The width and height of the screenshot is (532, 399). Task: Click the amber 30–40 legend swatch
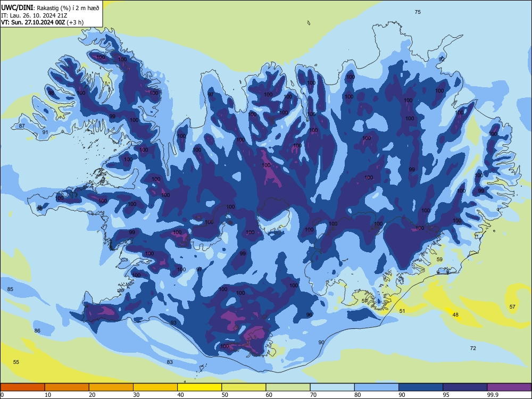click(155, 387)
